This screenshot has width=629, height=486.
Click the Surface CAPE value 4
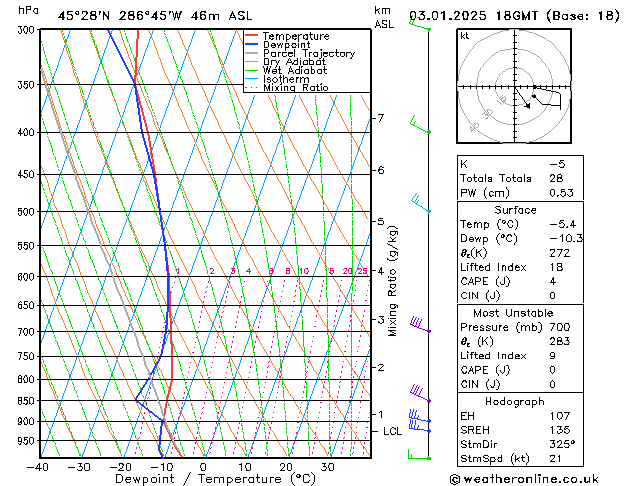point(553,281)
